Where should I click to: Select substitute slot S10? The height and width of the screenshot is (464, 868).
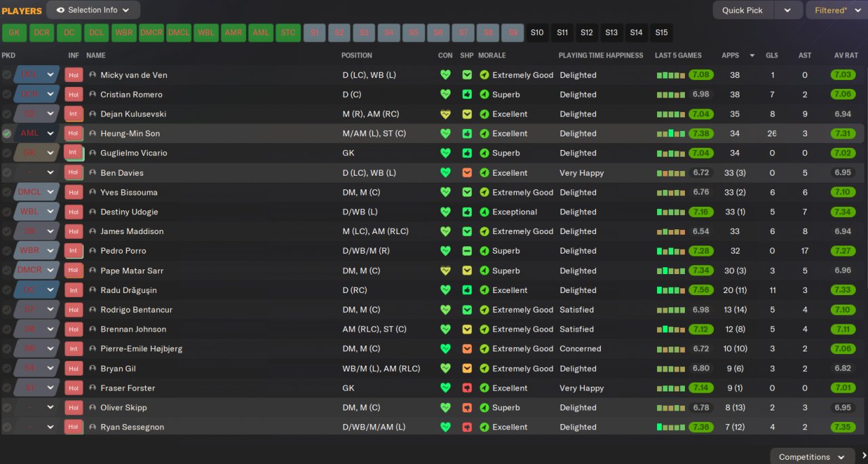(x=537, y=33)
